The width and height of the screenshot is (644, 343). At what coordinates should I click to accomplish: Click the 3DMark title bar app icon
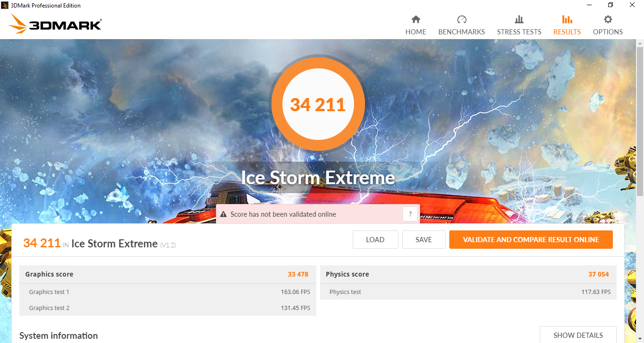pyautogui.click(x=6, y=5)
